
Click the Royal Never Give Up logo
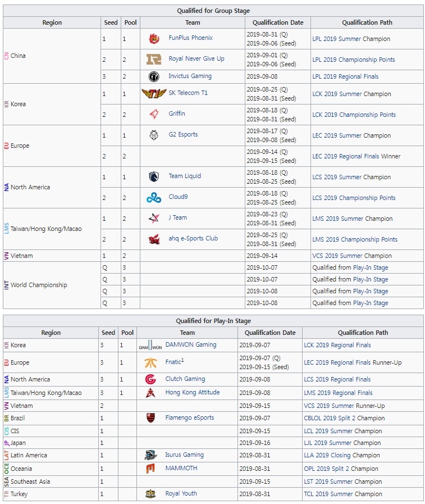(x=153, y=60)
